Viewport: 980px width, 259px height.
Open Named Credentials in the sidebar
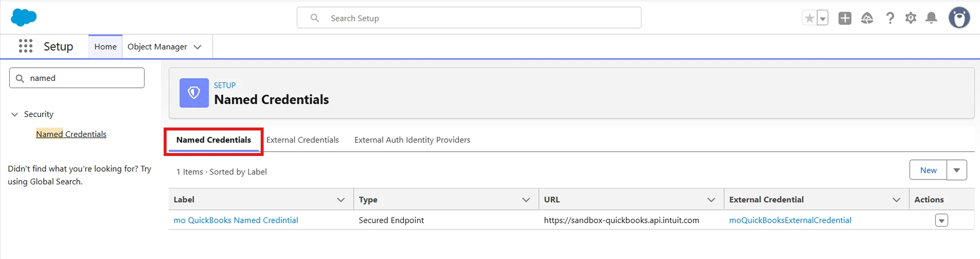[71, 134]
